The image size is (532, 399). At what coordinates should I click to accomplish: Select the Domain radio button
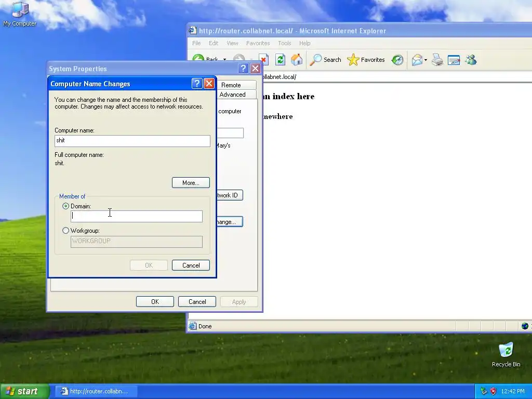point(66,206)
